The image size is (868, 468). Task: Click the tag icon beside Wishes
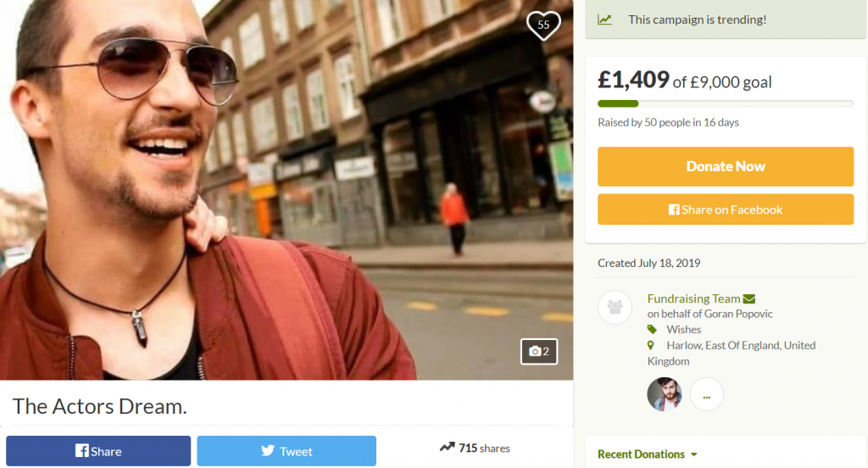(x=652, y=329)
